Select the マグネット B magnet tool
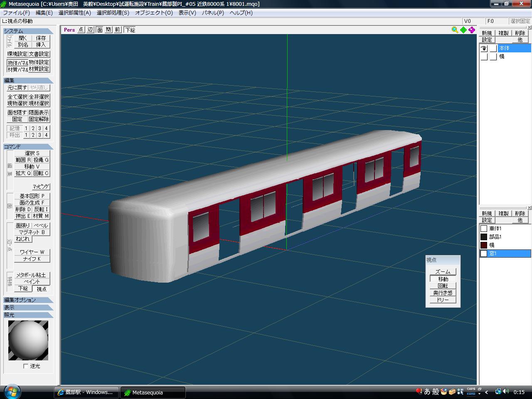 [x=32, y=232]
